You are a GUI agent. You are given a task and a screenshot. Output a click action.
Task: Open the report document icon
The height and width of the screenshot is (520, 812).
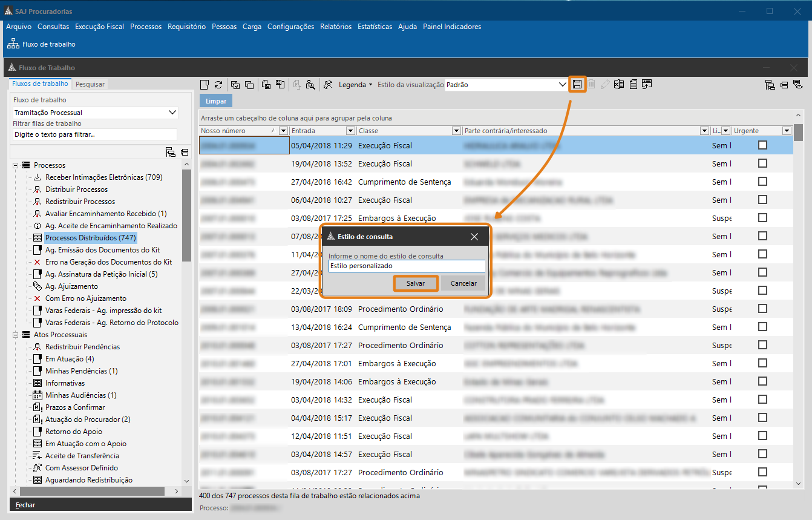[632, 84]
